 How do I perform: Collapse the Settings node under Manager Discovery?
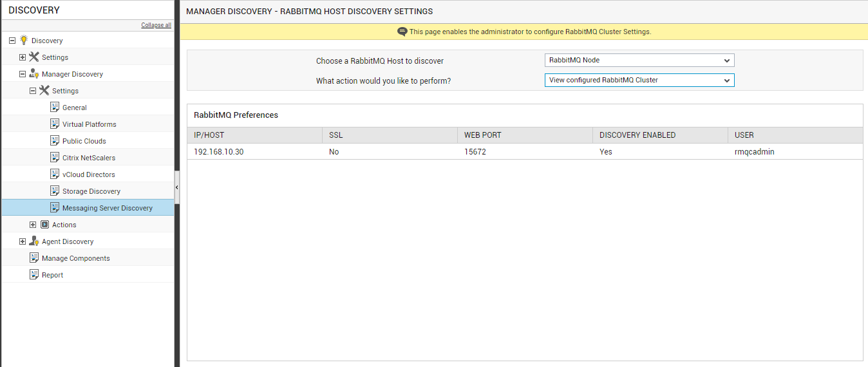point(33,91)
